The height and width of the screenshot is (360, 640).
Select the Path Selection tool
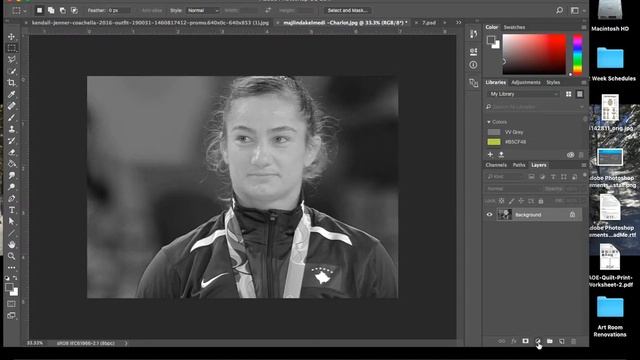pos(11,222)
